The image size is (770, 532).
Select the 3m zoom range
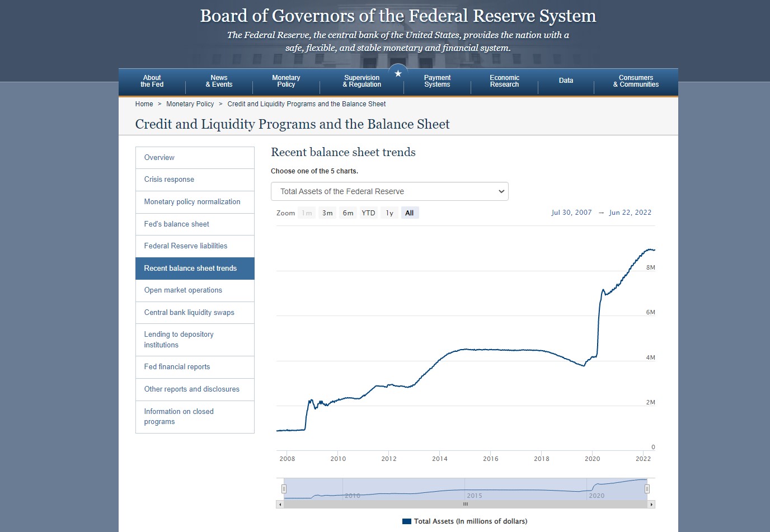pyautogui.click(x=327, y=213)
